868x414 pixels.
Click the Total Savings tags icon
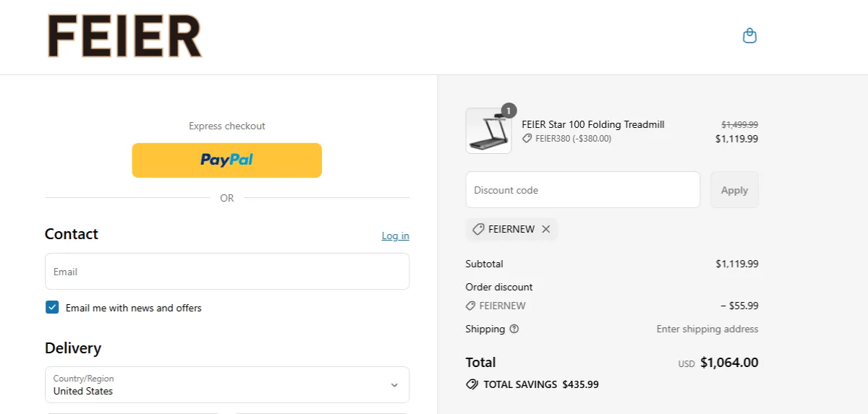[x=472, y=384]
